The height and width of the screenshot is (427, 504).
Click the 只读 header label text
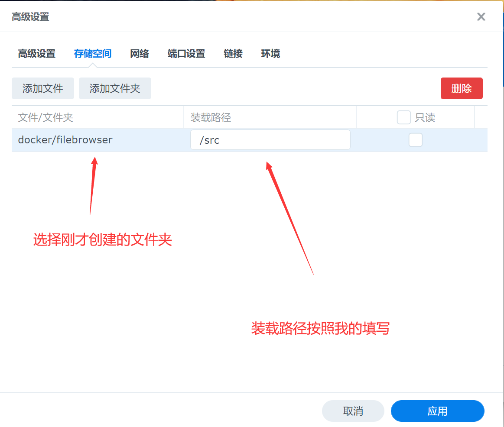point(425,117)
